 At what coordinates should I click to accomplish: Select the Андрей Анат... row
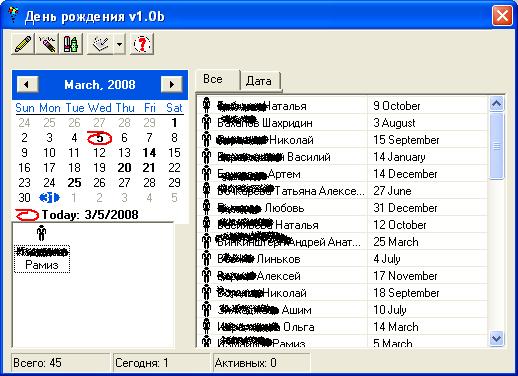tap(343, 242)
